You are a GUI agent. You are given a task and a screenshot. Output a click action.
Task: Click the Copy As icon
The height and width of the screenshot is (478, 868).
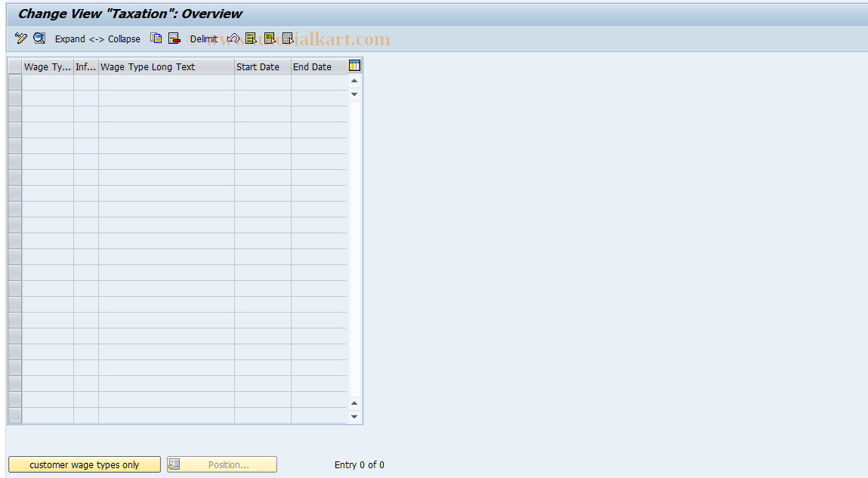[156, 39]
